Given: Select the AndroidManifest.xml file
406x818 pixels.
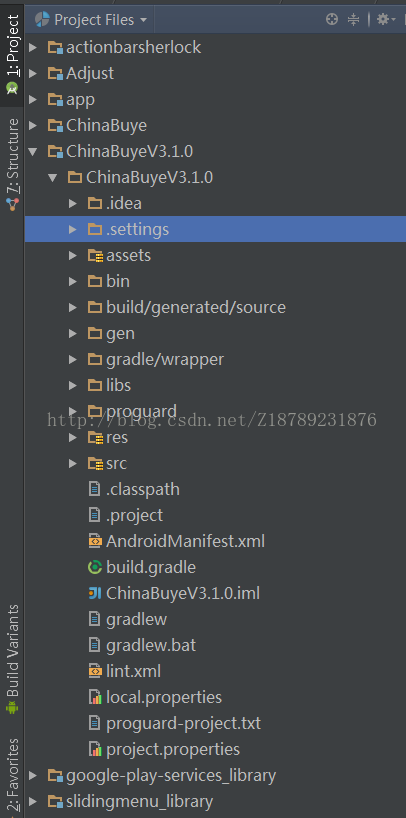Looking at the screenshot, I should click(x=176, y=541).
